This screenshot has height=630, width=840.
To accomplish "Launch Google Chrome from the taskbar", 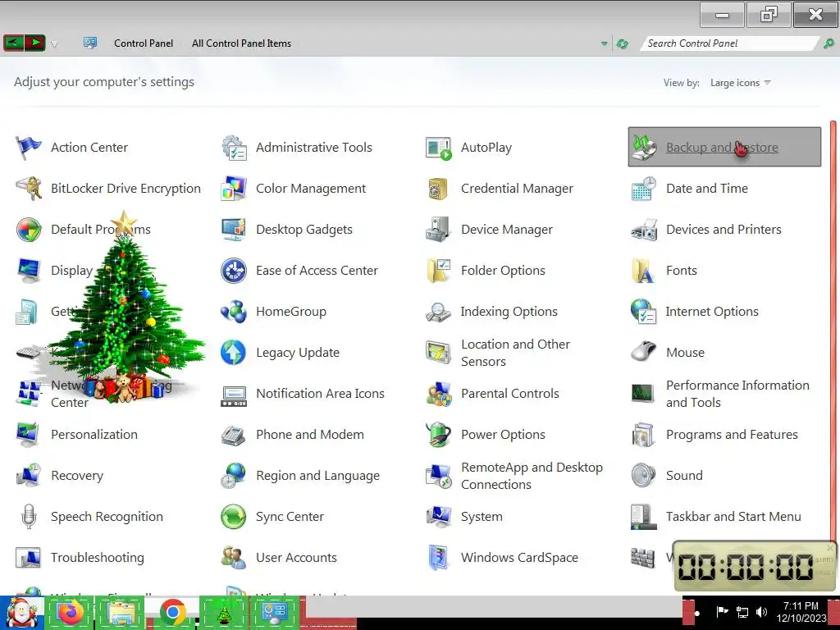I will tap(172, 613).
